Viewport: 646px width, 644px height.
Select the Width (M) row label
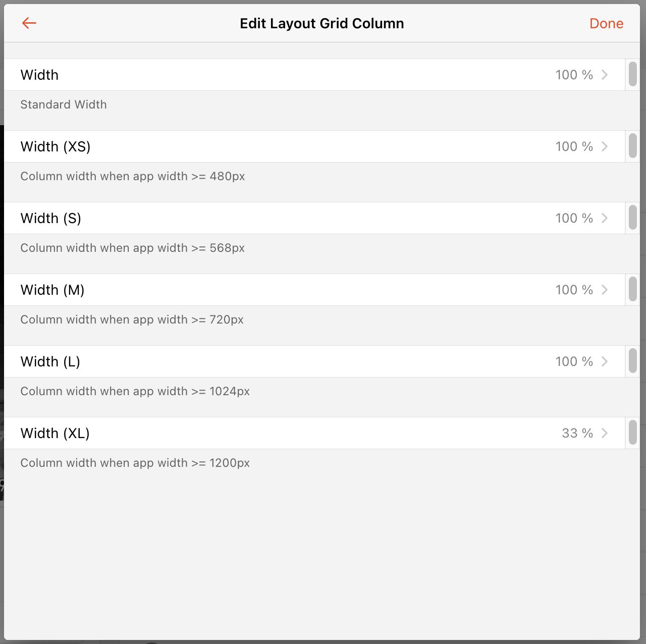[52, 290]
